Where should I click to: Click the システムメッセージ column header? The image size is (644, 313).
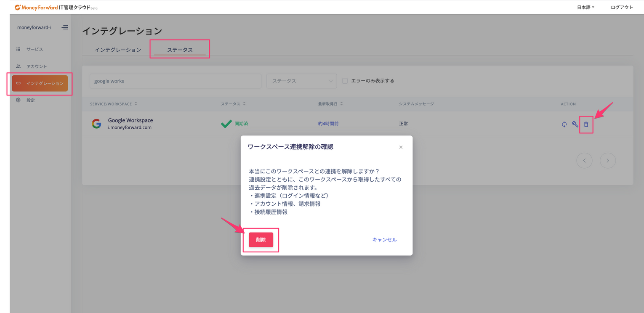pyautogui.click(x=416, y=104)
